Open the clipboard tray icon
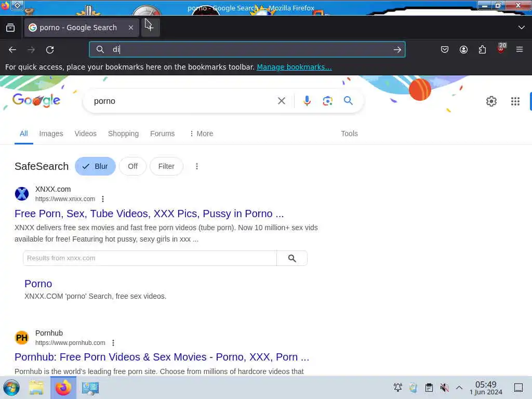This screenshot has width=532, height=399. (429, 388)
